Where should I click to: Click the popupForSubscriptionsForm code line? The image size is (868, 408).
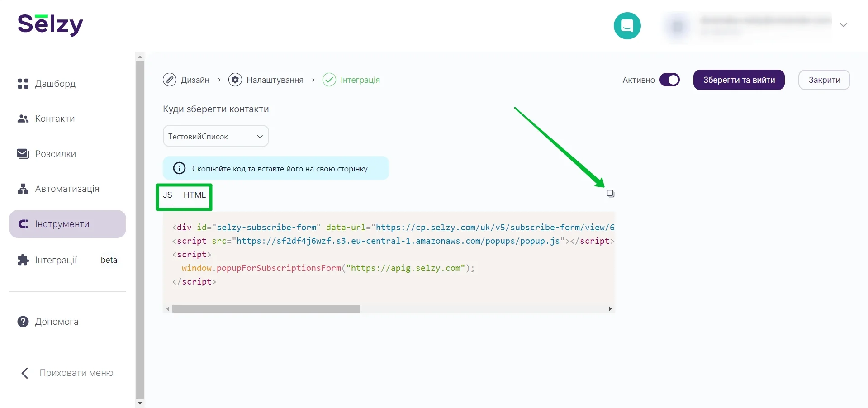pyautogui.click(x=328, y=268)
